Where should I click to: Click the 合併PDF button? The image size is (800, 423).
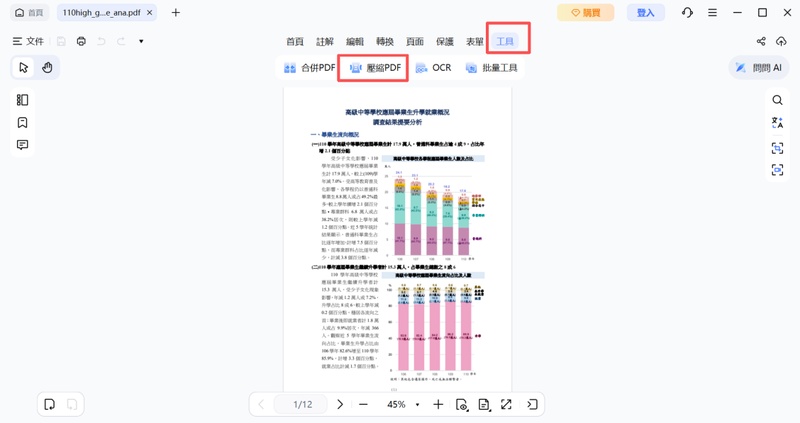pyautogui.click(x=310, y=68)
